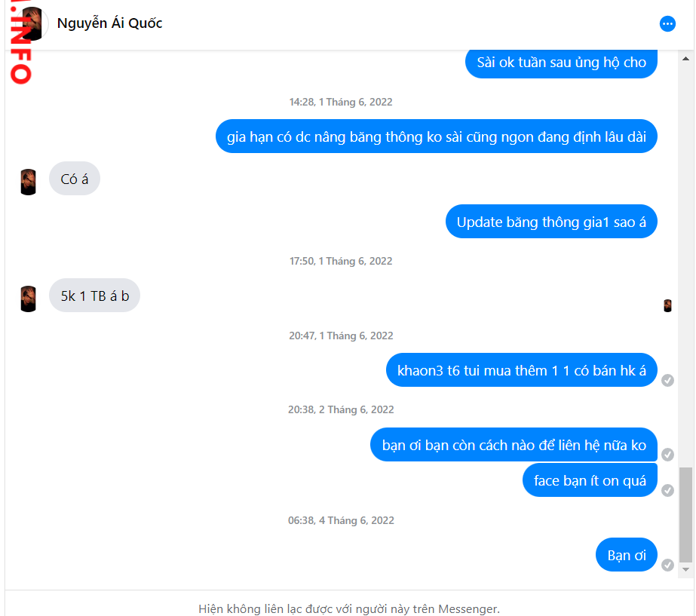Click the "5k 1 TB á b" reply bubble
This screenshot has height=616, width=696.
coord(94,295)
